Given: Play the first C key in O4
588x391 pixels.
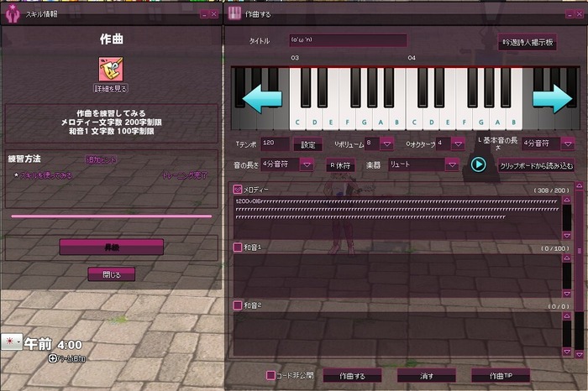Looking at the screenshot, I should [x=414, y=120].
